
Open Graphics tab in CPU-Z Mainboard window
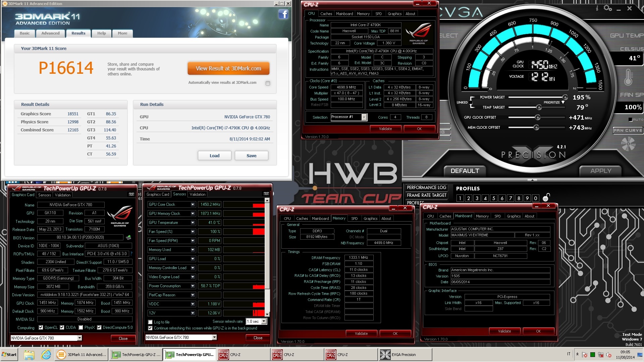pyautogui.click(x=514, y=216)
